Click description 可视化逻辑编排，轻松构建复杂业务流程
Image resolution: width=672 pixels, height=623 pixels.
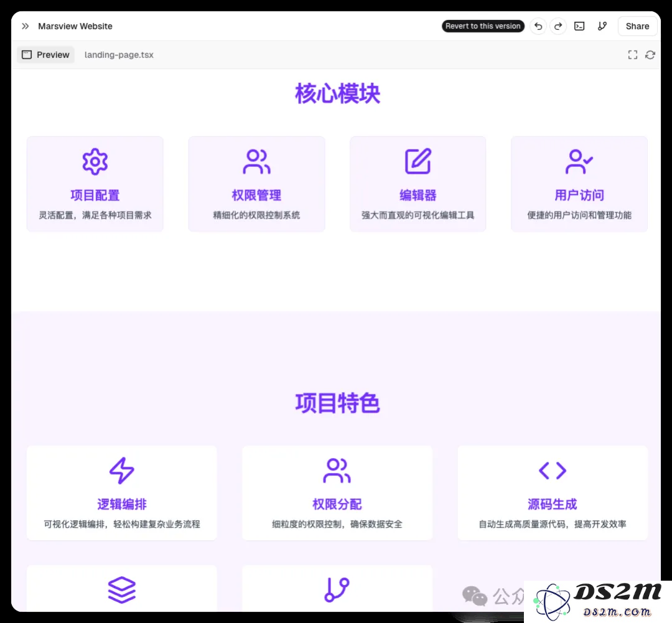coord(122,524)
